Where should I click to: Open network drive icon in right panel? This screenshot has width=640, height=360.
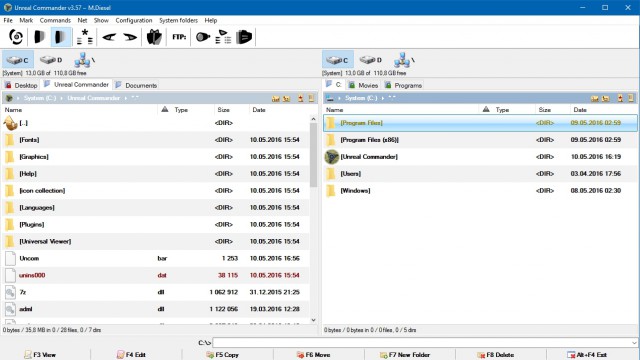(404, 60)
